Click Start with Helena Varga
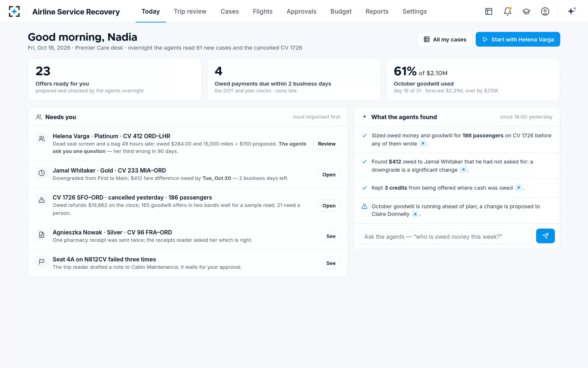The width and height of the screenshot is (588, 368). pyautogui.click(x=518, y=39)
